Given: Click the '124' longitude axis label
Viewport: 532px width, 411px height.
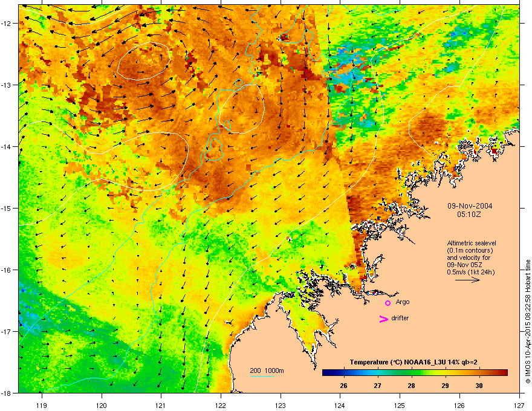Looking at the screenshot, I should [x=340, y=405].
